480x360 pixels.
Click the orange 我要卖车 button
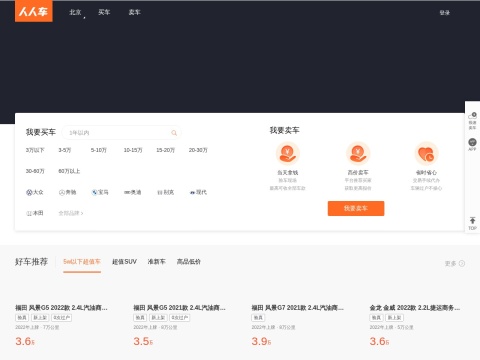tap(356, 208)
